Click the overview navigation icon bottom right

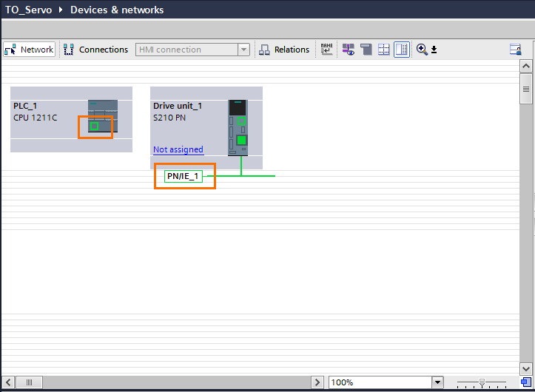click(526, 382)
